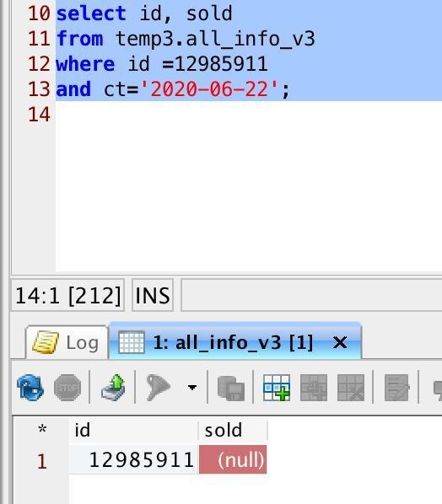Click the 12985911 value on line 12
This screenshot has height=504, width=442.
221,64
